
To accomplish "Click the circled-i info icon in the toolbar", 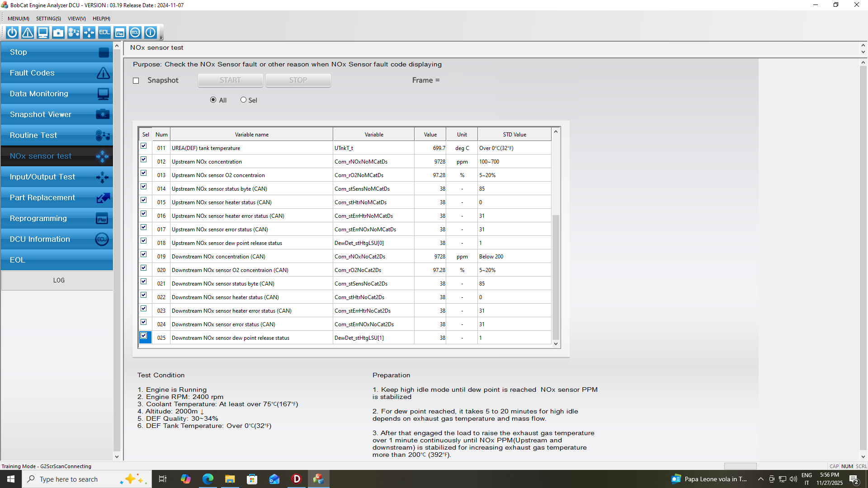I will tap(151, 33).
